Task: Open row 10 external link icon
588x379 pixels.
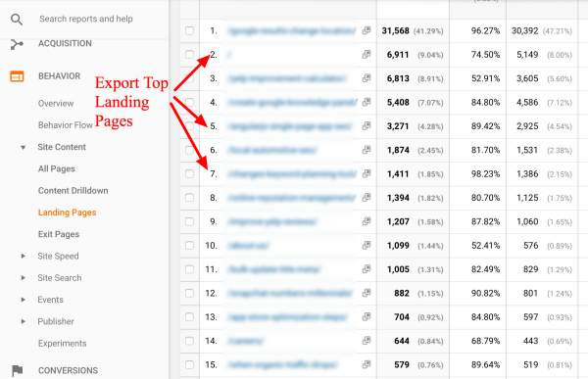Action: [367, 245]
